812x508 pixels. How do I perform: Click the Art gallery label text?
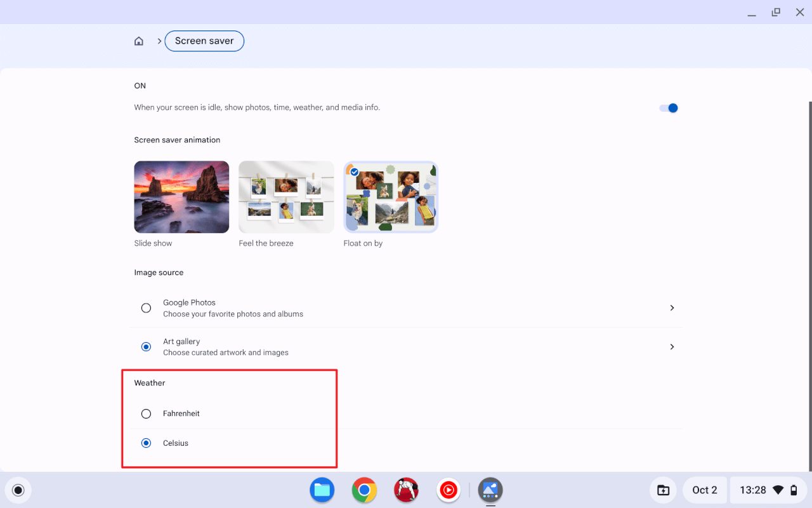[x=181, y=342]
